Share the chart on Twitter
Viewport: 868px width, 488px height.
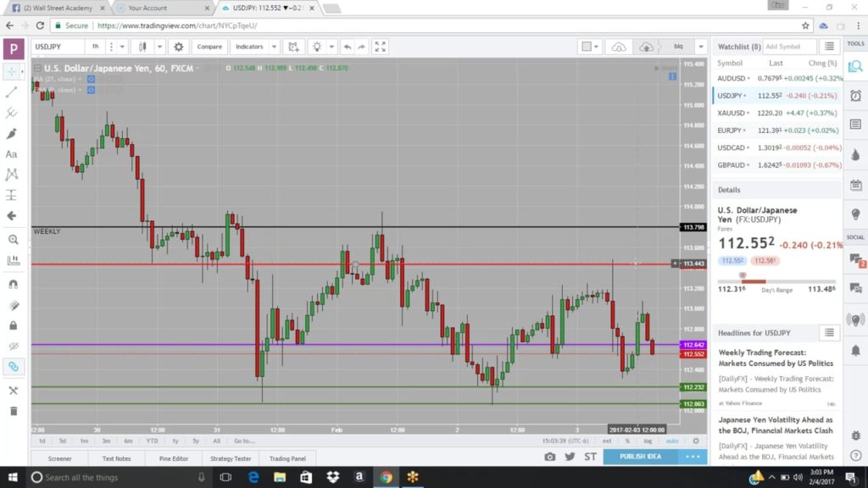pyautogui.click(x=570, y=457)
